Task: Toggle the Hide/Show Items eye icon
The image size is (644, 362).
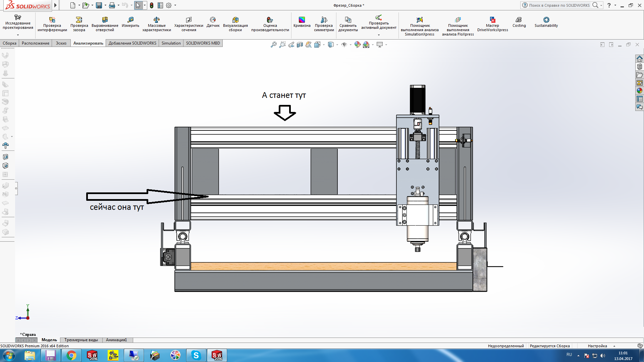Action: tap(344, 45)
